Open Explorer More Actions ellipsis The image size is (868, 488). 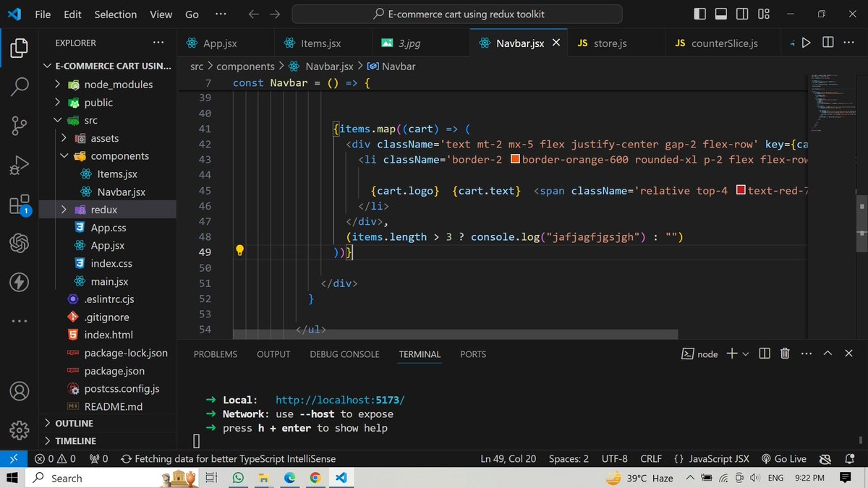(158, 43)
